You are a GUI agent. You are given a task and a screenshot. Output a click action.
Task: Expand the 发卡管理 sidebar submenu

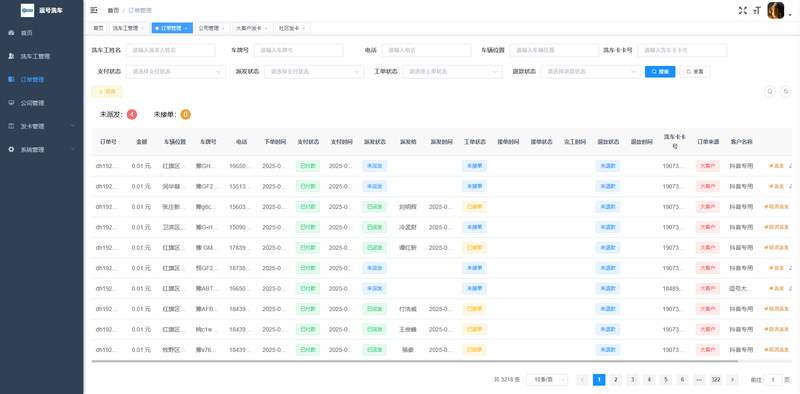[x=41, y=126]
